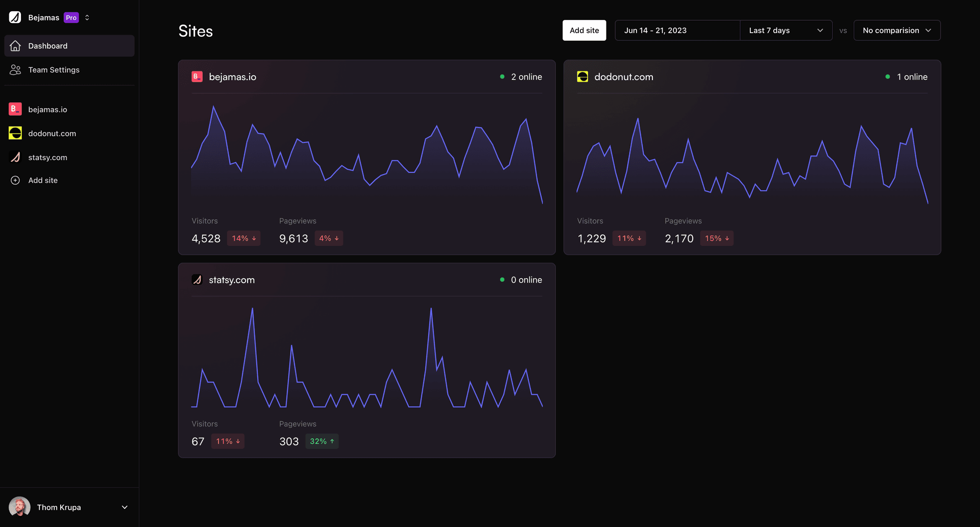Click dodonut.com visitors 11% down badge
Image resolution: width=980 pixels, height=527 pixels.
629,238
